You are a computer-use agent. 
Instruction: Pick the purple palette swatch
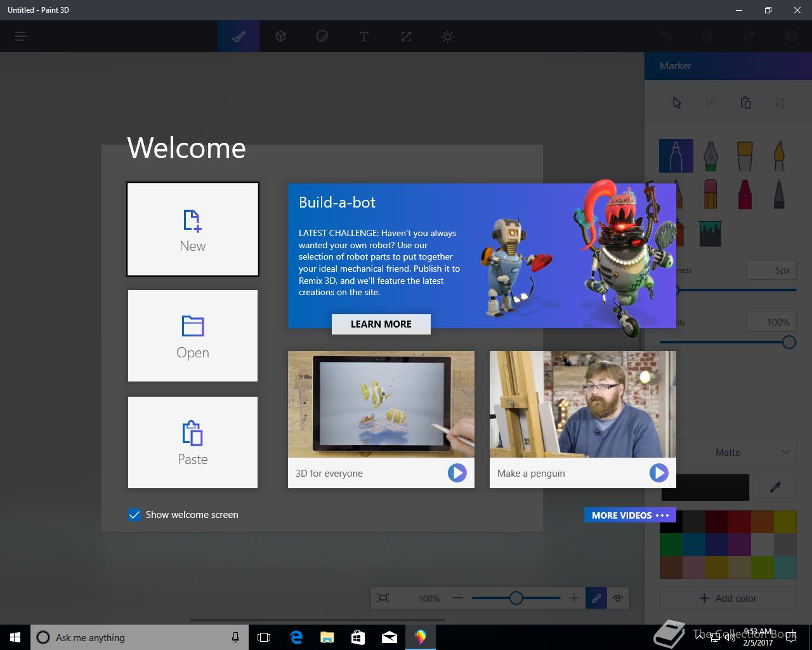coord(739,545)
